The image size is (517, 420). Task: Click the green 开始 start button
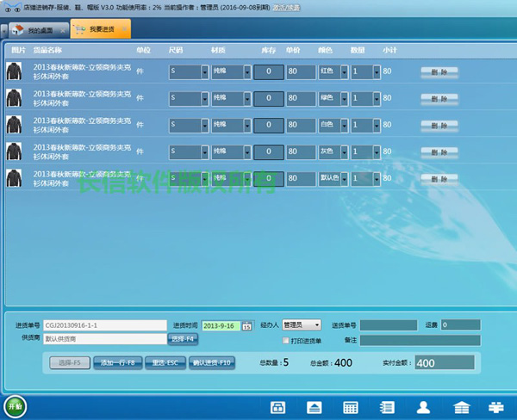15,406
